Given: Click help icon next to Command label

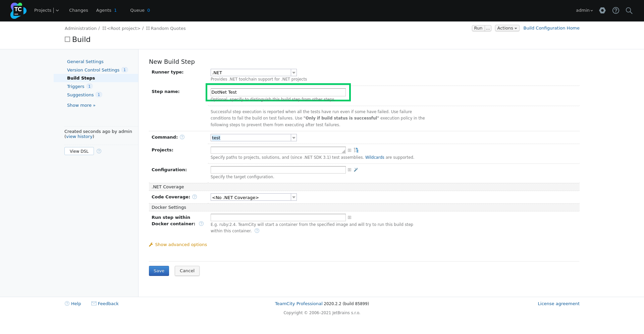Looking at the screenshot, I should (x=182, y=137).
